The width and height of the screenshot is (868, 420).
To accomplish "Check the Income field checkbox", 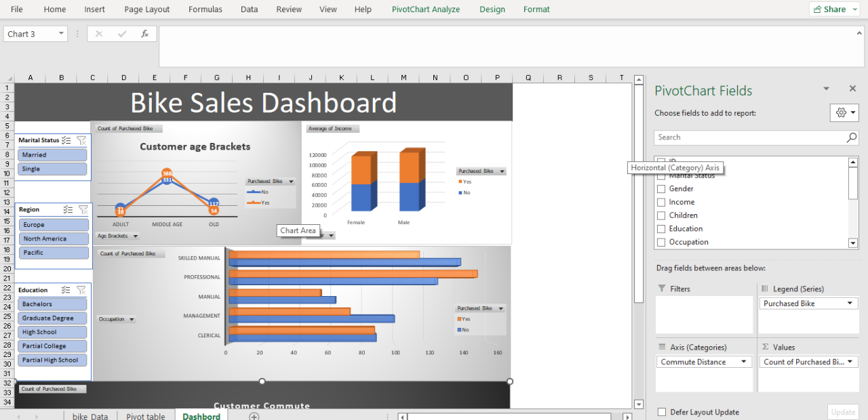I will pos(660,202).
